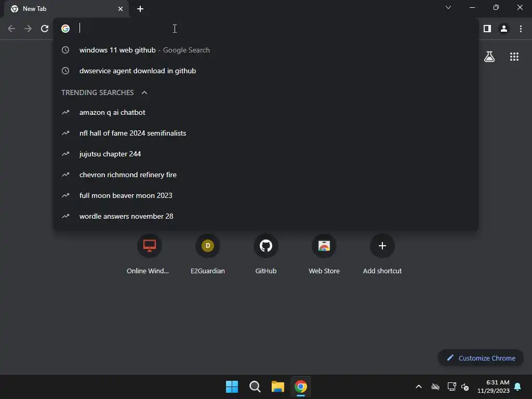Screen dimensions: 532x399
Task: Select 'windows 11 web github' history suggestion
Action: click(x=265, y=50)
